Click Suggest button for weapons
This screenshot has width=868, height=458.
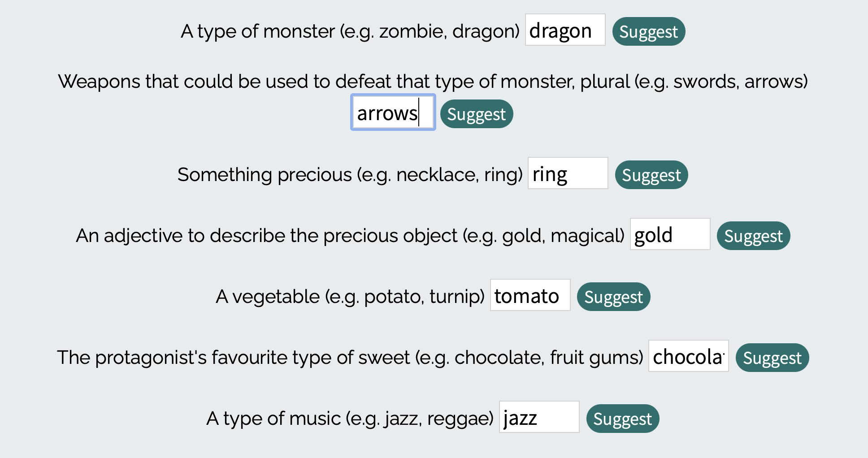point(476,114)
